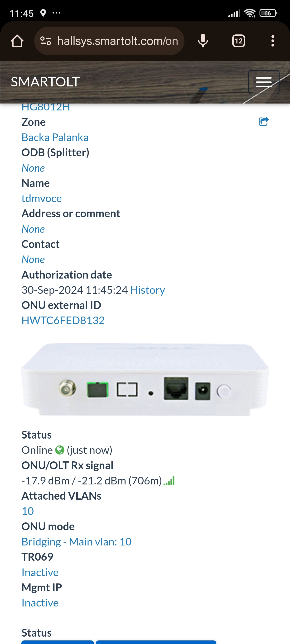This screenshot has width=290, height=644.
Task: Click the TR069 Inactive setting
Action: 40,572
